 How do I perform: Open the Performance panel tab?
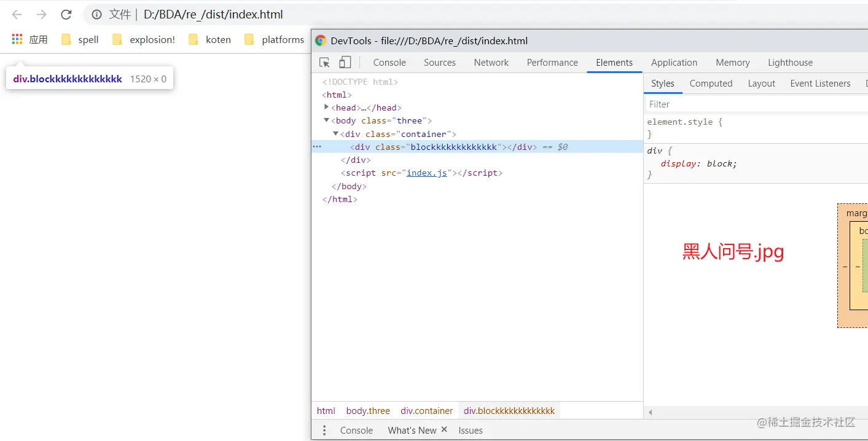pos(552,63)
